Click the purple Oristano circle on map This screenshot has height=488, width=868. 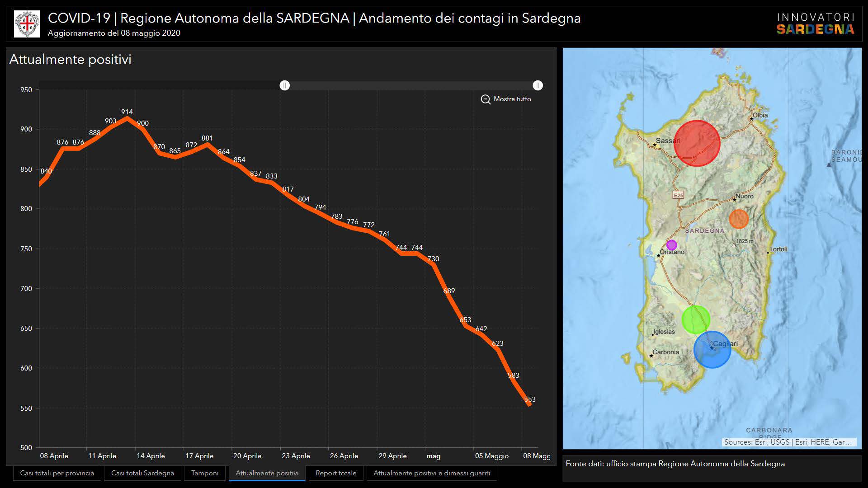(x=671, y=245)
